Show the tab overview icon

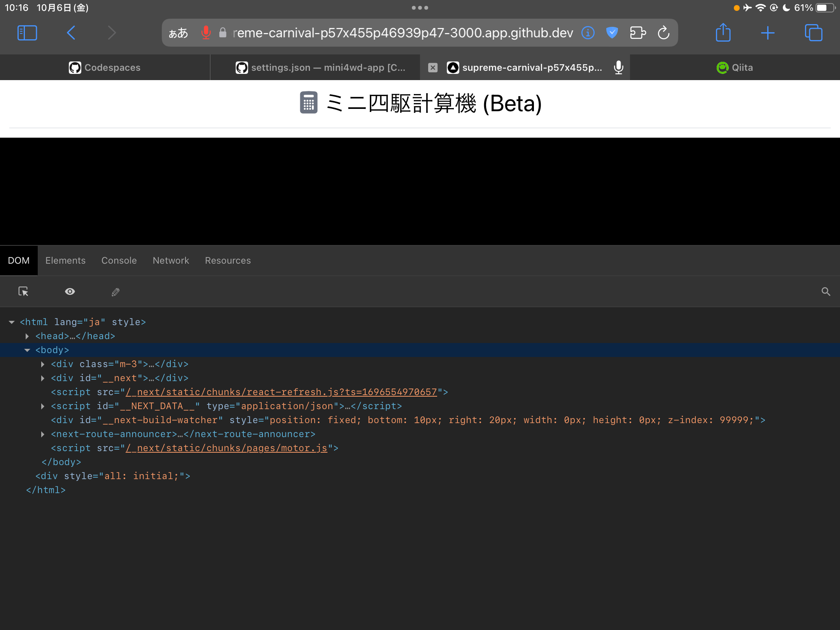tap(813, 33)
